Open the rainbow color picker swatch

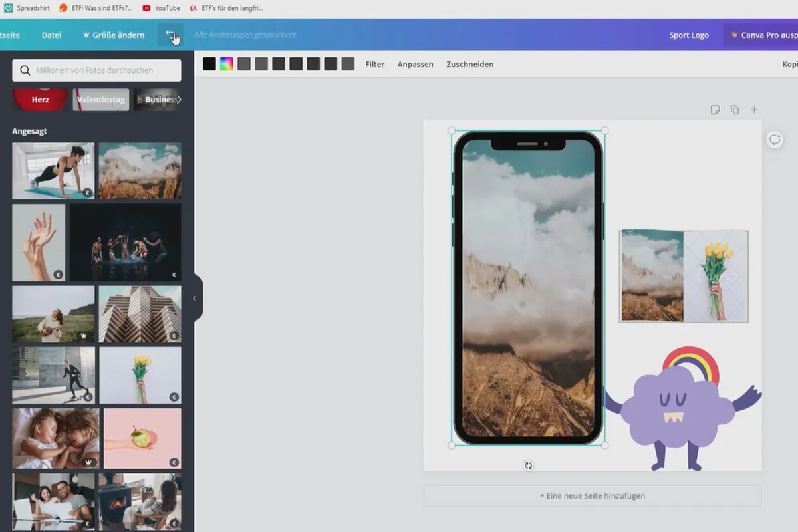coord(227,64)
